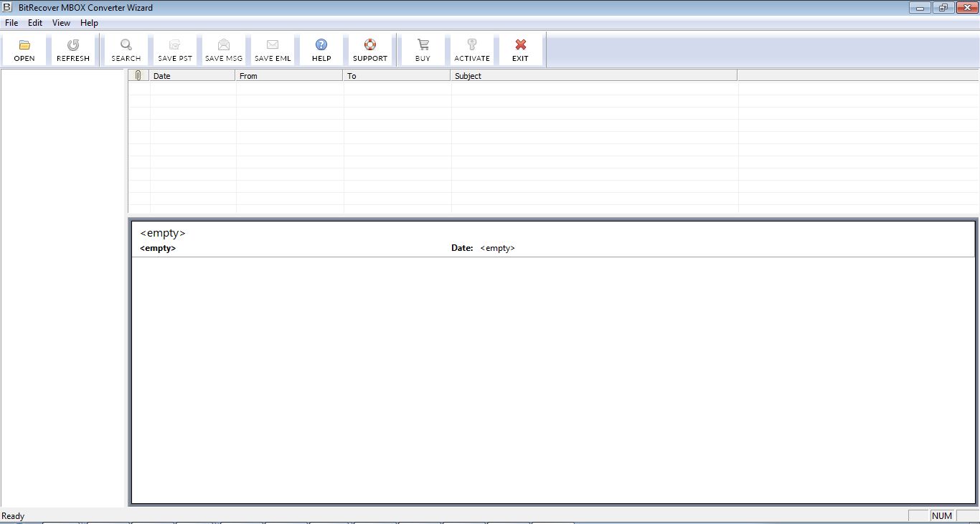Launch the Search tool

tap(126, 50)
